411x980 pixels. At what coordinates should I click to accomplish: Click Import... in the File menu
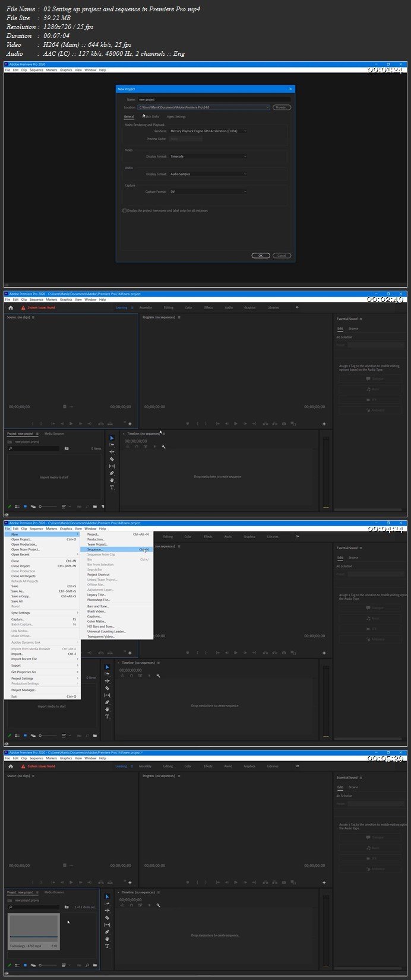coord(42,654)
